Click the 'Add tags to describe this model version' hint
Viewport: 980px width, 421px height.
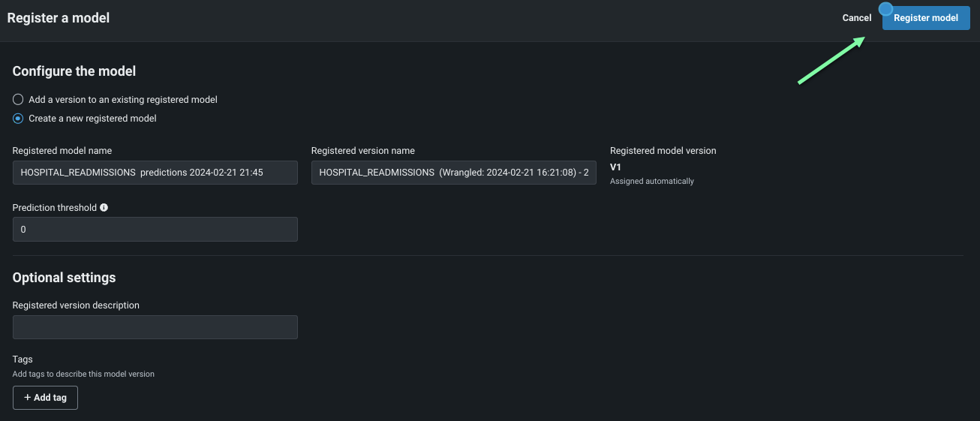83,374
